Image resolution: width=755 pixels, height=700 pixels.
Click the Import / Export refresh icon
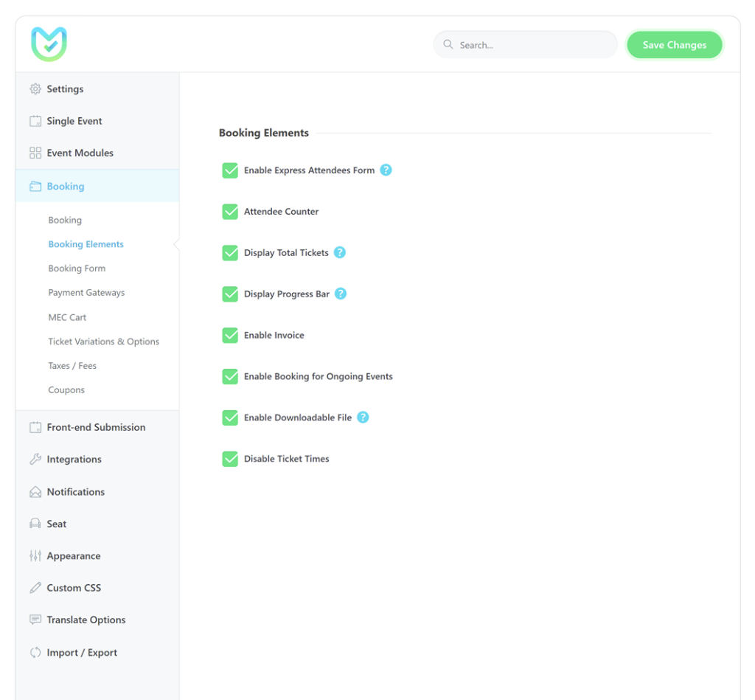35,652
